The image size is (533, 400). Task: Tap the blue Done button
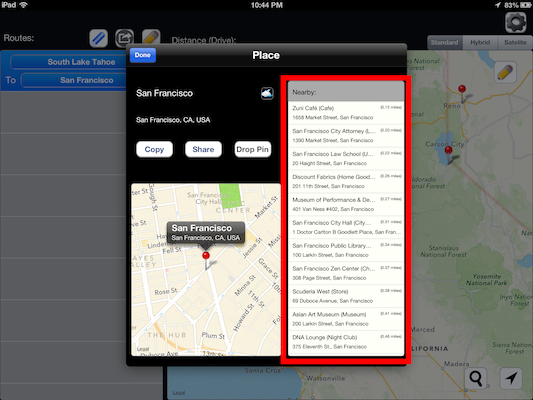143,55
